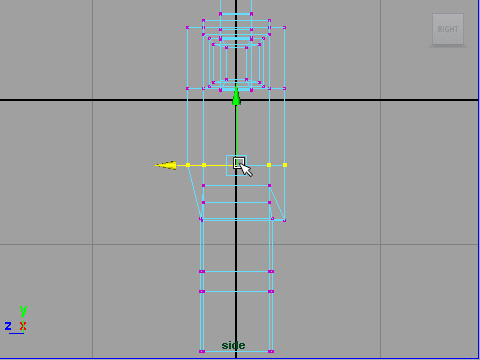480x360 pixels.
Task: Select the bottom-left magenta vertex of the mesh
Action: click(x=202, y=351)
